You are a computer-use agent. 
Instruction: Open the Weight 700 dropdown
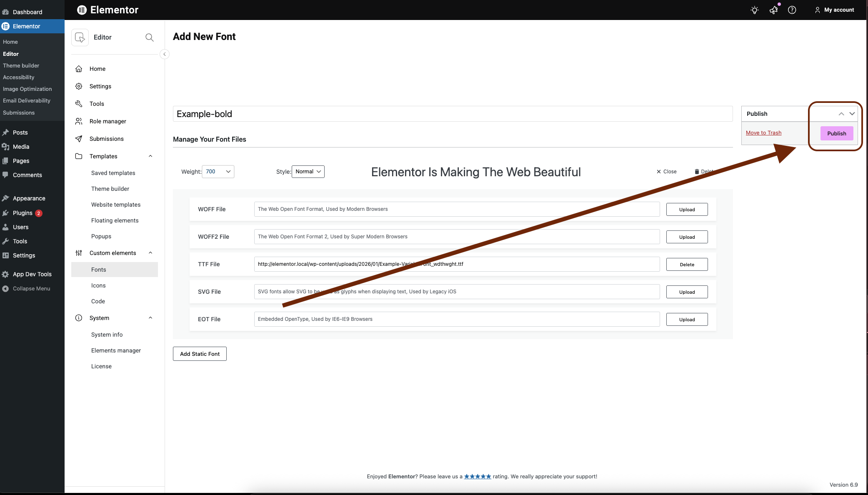[218, 172]
